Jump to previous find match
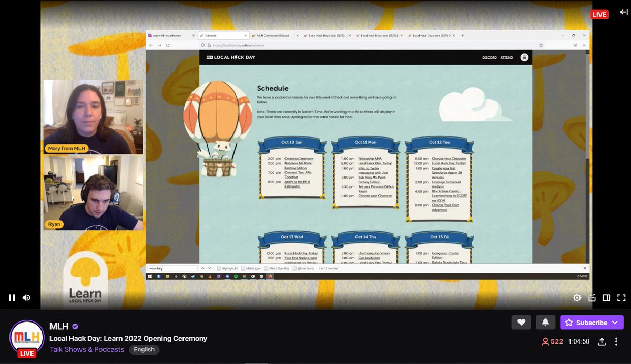631x364 pixels. point(203,268)
